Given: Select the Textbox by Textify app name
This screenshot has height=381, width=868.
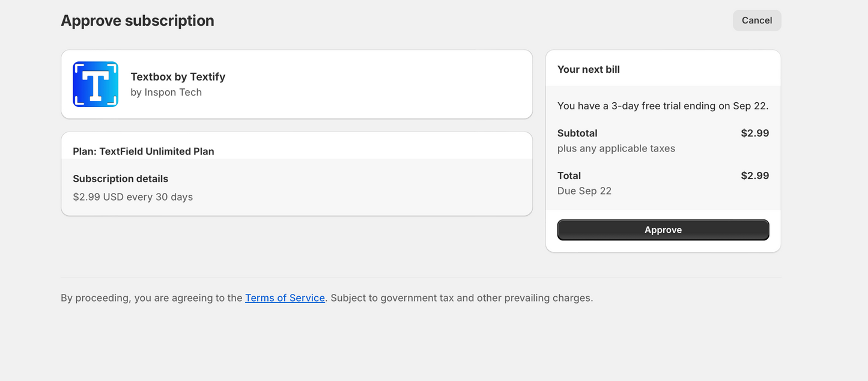Looking at the screenshot, I should click(178, 77).
